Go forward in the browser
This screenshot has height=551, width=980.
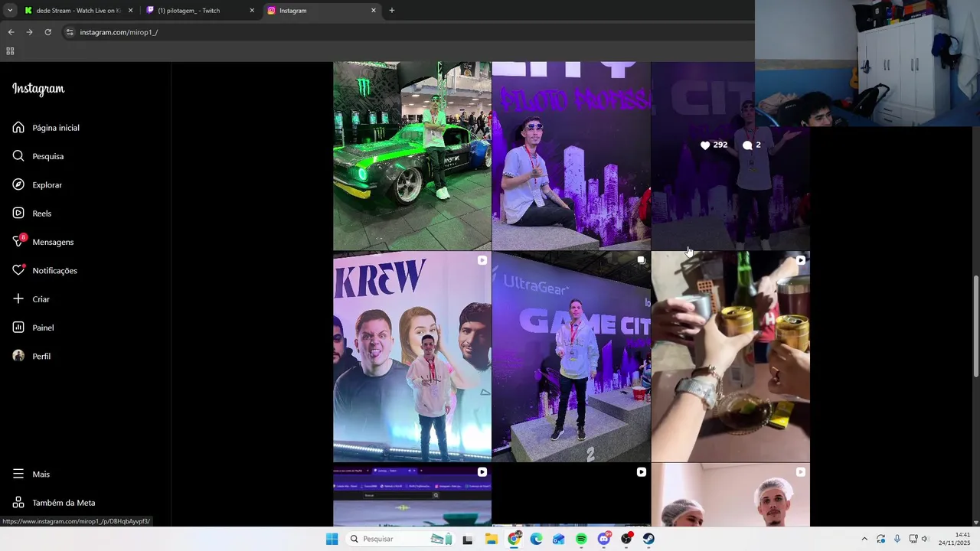pyautogui.click(x=29, y=32)
